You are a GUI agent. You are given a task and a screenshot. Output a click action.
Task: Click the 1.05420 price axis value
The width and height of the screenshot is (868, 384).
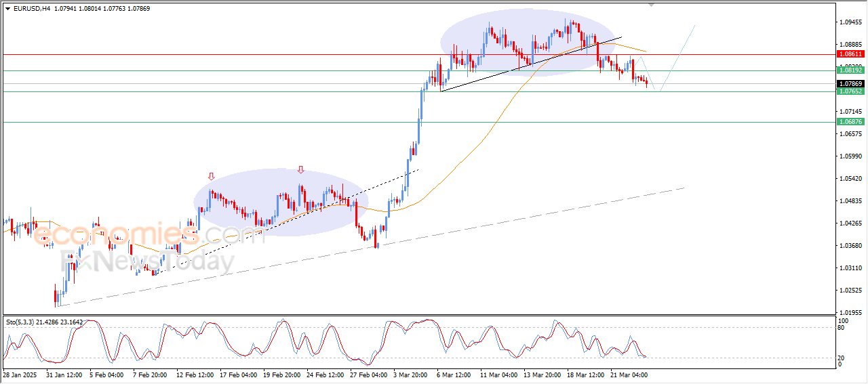[x=850, y=179]
